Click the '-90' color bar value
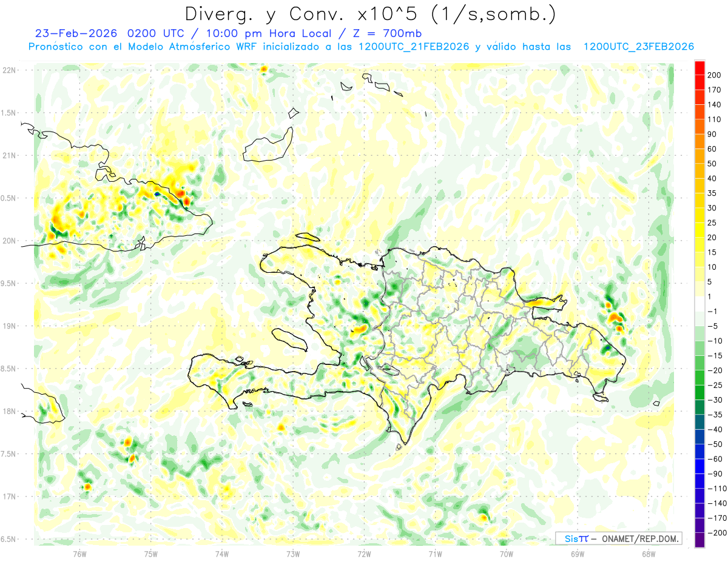 [715, 473]
